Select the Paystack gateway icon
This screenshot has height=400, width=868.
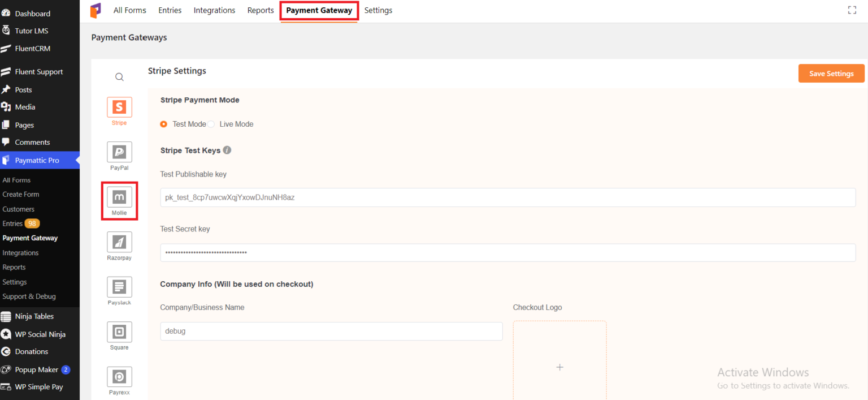(x=119, y=287)
